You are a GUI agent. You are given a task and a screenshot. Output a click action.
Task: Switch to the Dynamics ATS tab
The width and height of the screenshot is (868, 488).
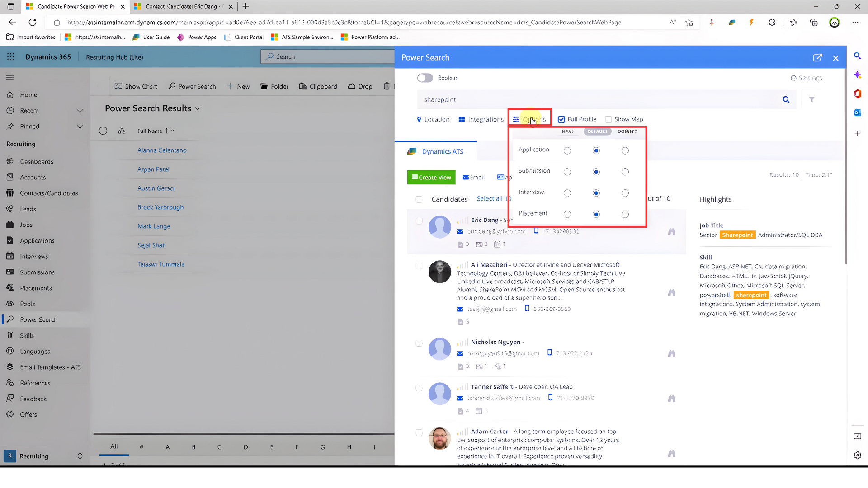pyautogui.click(x=436, y=151)
